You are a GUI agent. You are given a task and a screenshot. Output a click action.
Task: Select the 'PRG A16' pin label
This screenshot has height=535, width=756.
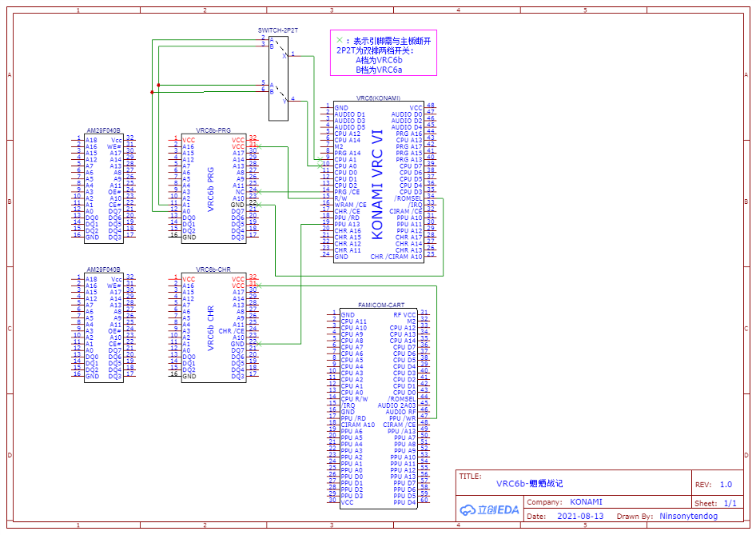point(409,134)
